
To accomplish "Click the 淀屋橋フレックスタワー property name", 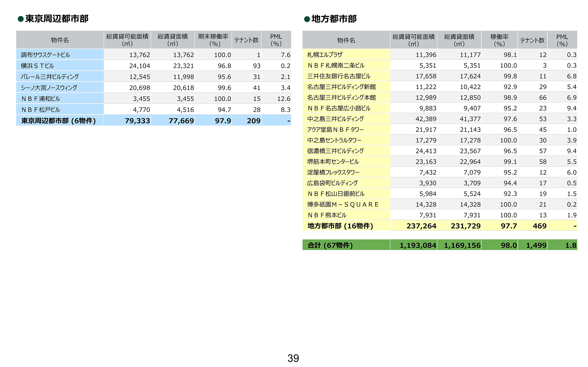I will coord(333,172).
